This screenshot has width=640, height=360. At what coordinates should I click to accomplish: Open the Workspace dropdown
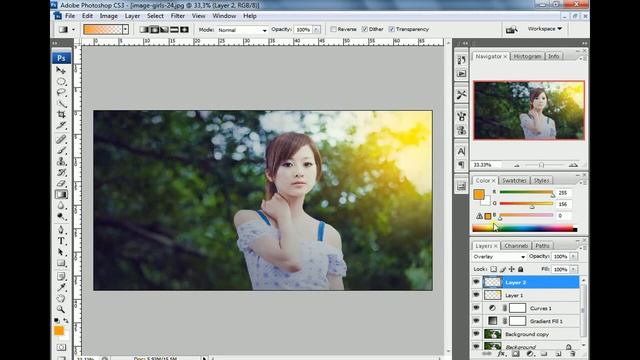point(544,29)
